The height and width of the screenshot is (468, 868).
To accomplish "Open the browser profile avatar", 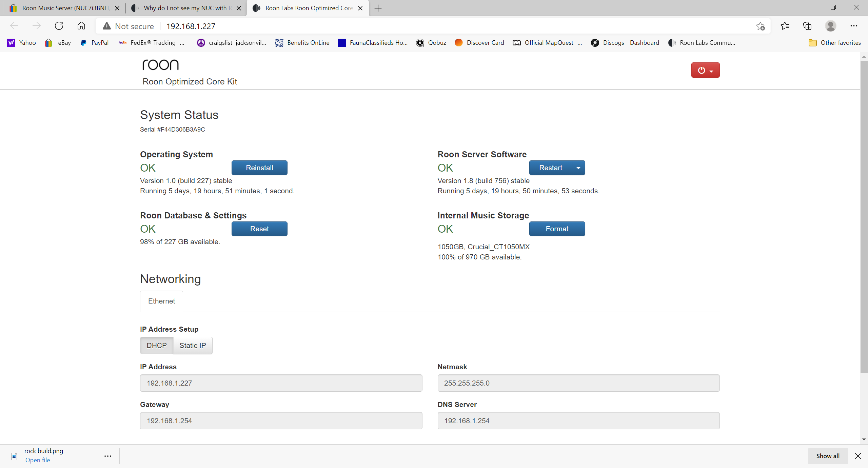I will [830, 26].
